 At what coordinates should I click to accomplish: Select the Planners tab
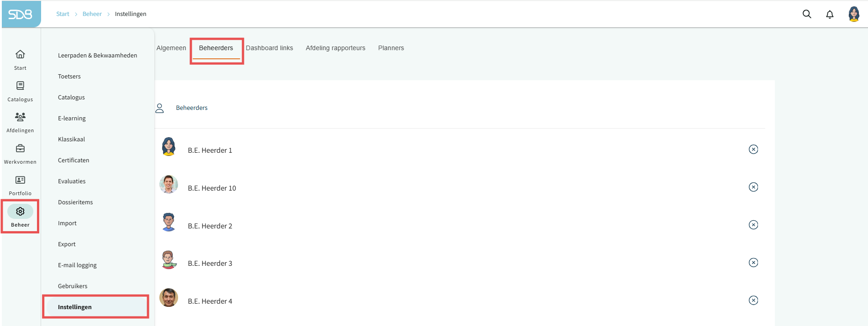tap(391, 48)
